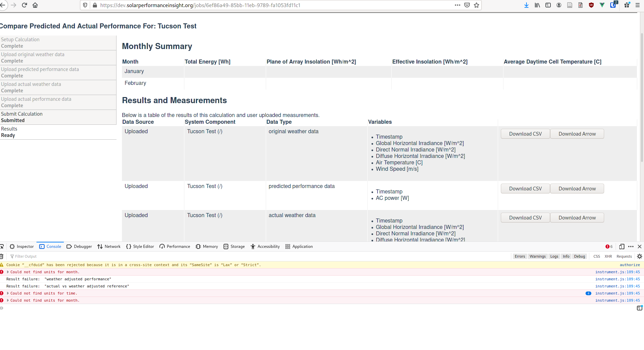Switch to the Network tab in DevTools
Image resolution: width=644 pixels, height=350 pixels.
[109, 247]
